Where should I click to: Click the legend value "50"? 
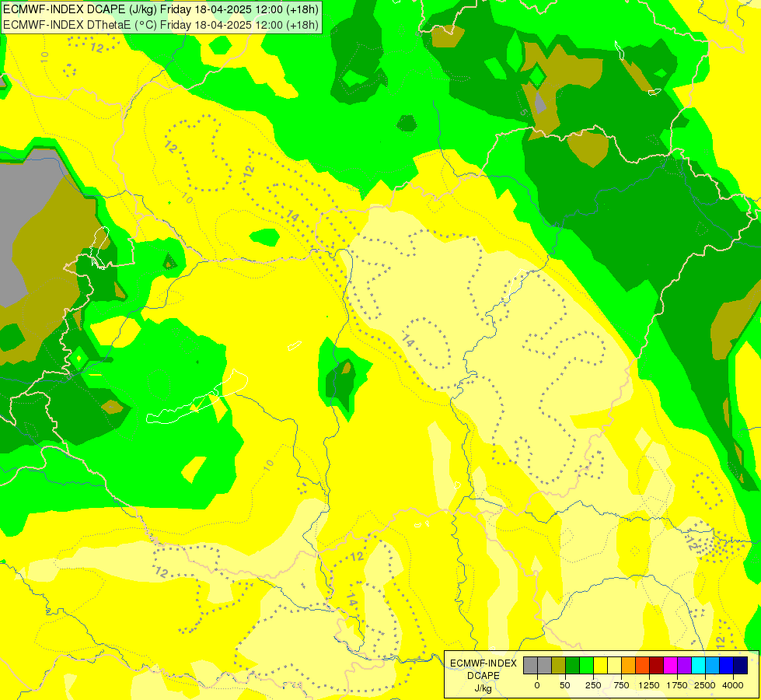(x=565, y=685)
